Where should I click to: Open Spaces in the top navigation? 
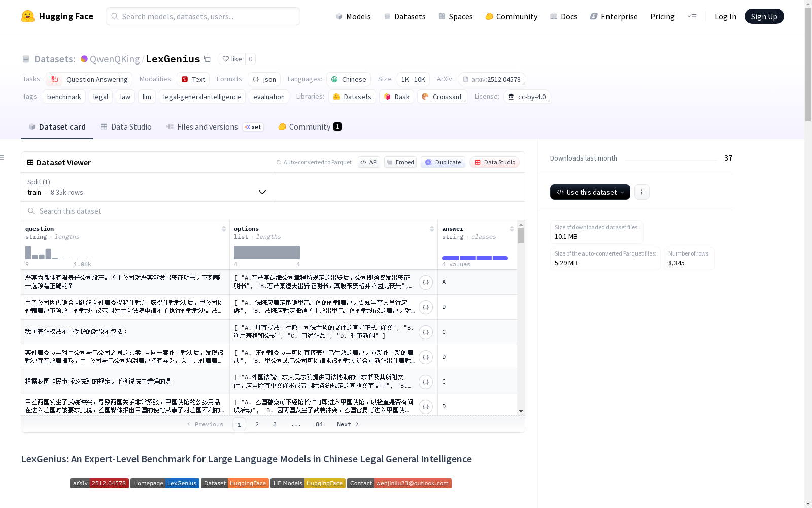(x=456, y=16)
